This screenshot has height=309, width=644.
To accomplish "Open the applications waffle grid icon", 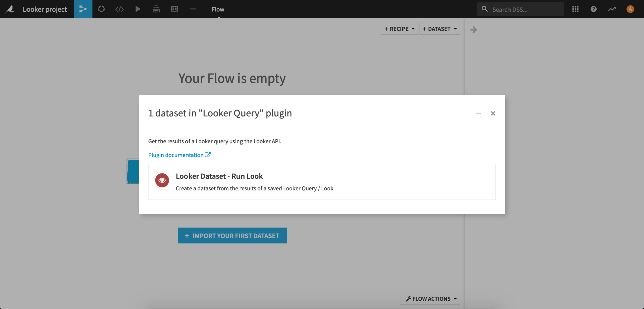I will tap(575, 9).
